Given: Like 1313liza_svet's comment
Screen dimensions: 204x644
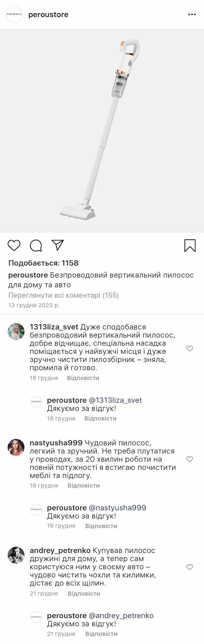Looking at the screenshot, I should coord(190,349).
